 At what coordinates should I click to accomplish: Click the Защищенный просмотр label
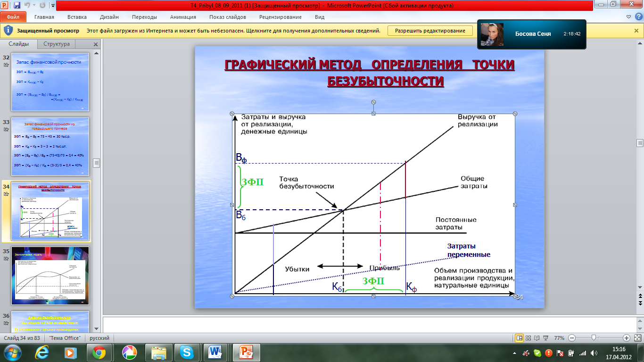[48, 31]
